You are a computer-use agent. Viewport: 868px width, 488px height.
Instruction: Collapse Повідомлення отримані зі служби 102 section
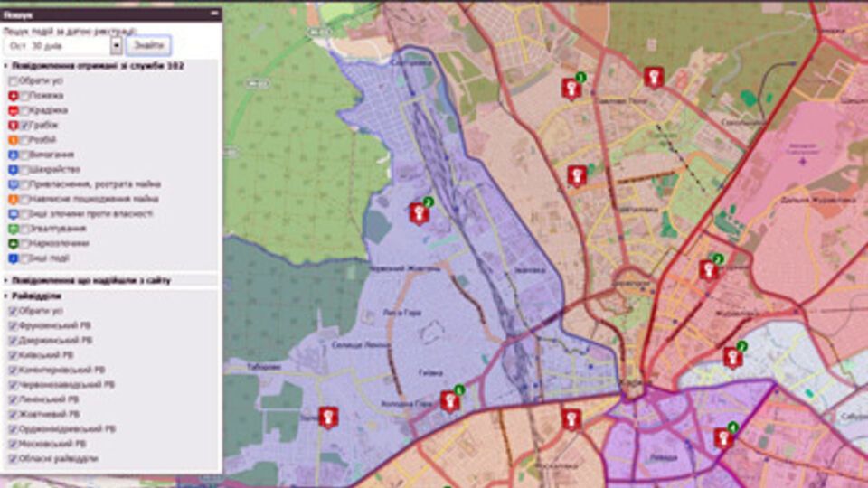coord(6,66)
